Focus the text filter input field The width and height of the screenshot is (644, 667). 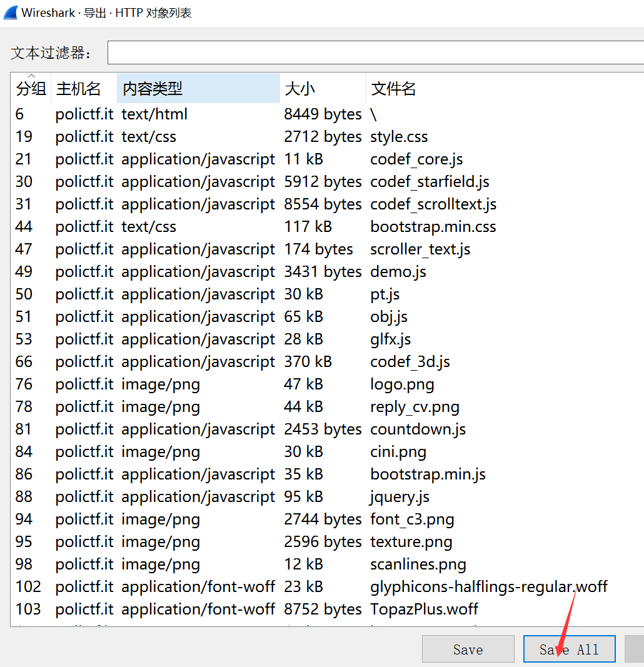coord(376,53)
